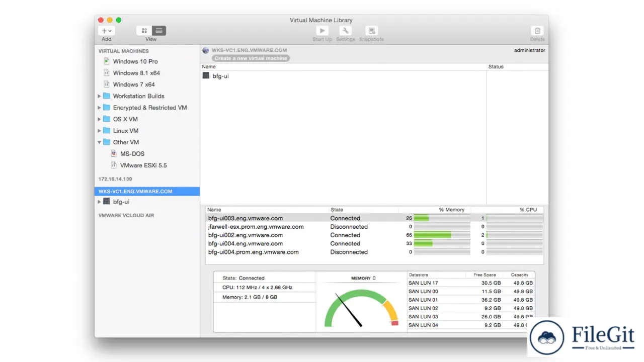Click the Linux VM folder icon

(107, 131)
